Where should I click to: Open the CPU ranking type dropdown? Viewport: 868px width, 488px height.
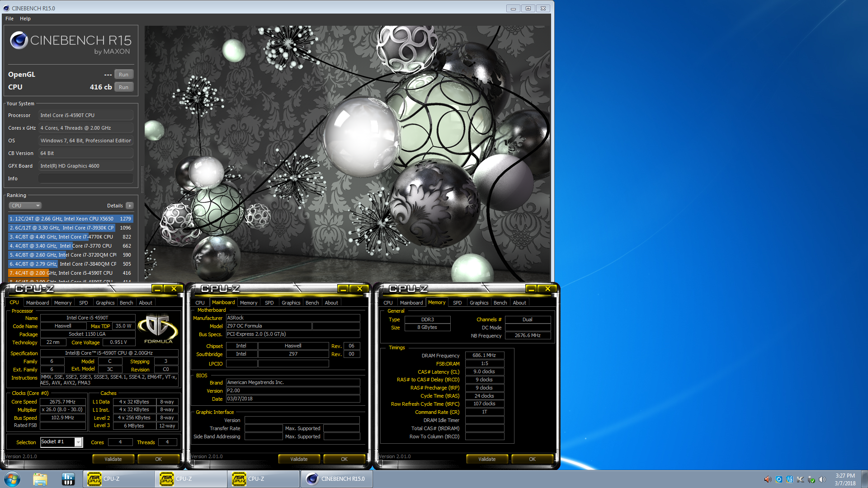[x=25, y=206]
